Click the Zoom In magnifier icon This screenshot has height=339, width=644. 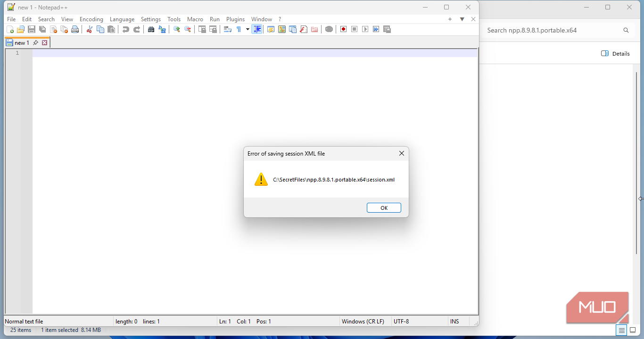point(177,29)
